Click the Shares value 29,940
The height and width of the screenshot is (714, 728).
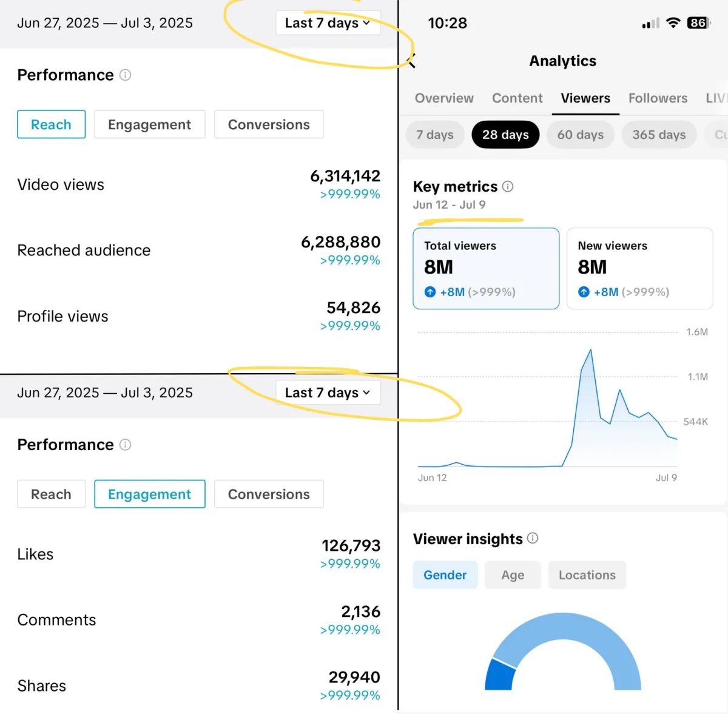tap(355, 677)
